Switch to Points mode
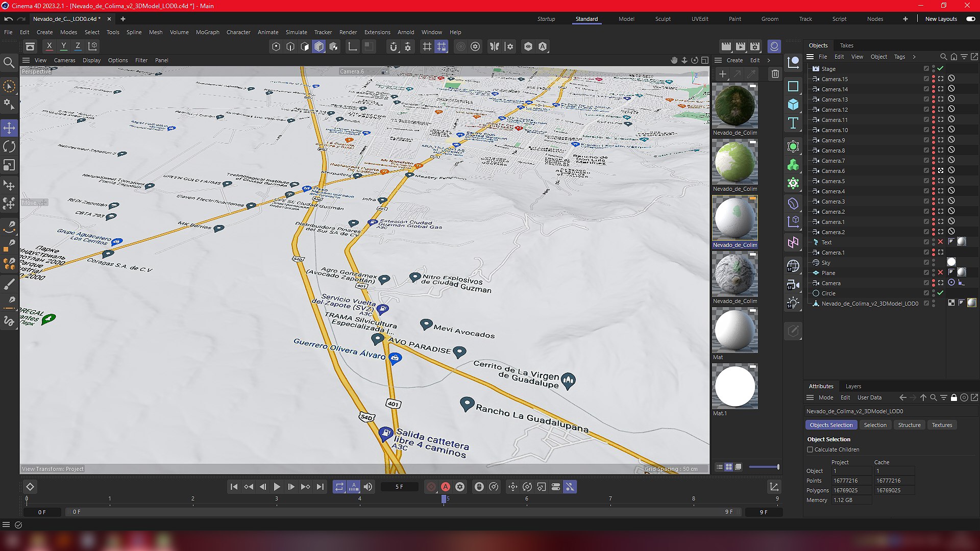This screenshot has width=980, height=551. pos(276,46)
